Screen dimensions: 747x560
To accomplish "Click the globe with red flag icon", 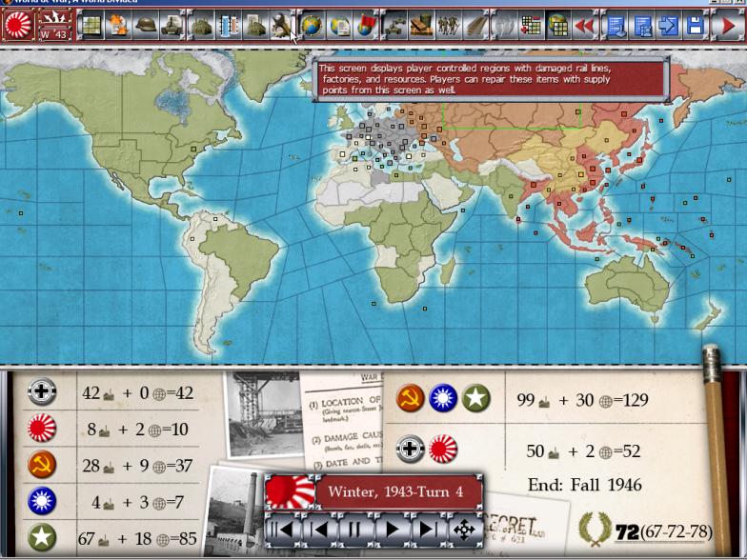I will 366,25.
